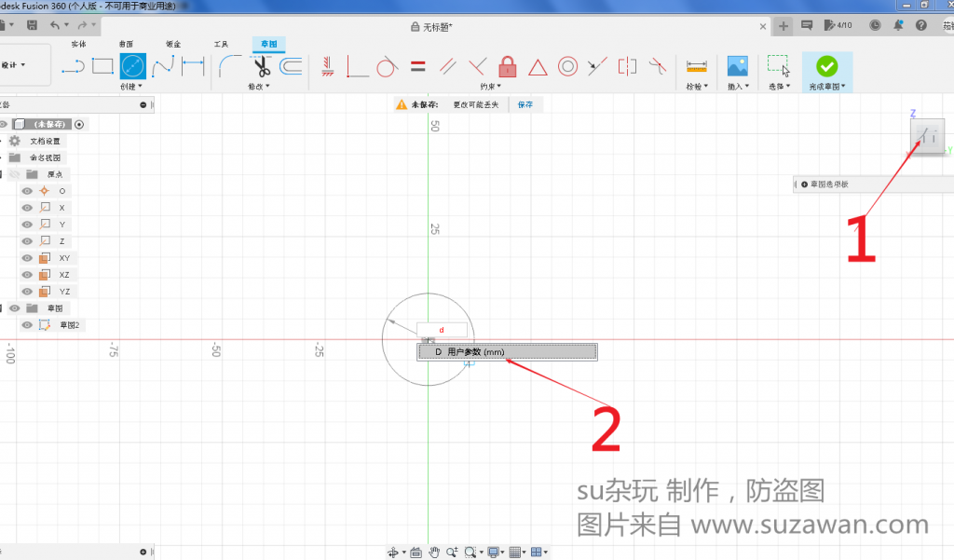Expand the 草图选项板 panel
This screenshot has height=560, width=954.
[x=804, y=184]
